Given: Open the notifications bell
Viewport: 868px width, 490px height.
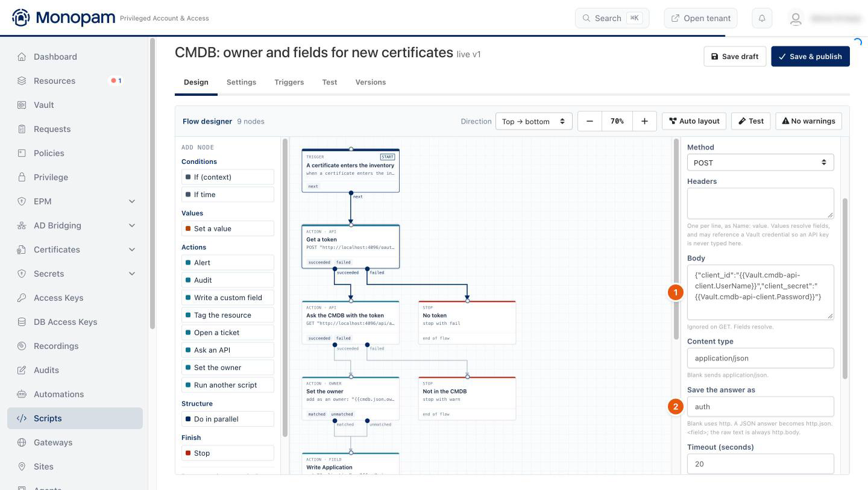Looking at the screenshot, I should tap(762, 18).
